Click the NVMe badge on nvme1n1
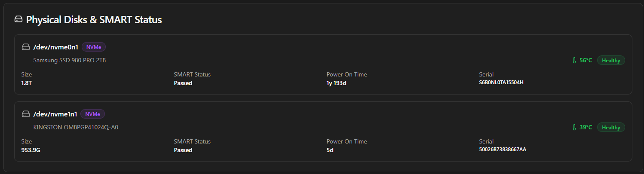This screenshot has width=644, height=174. (x=93, y=114)
